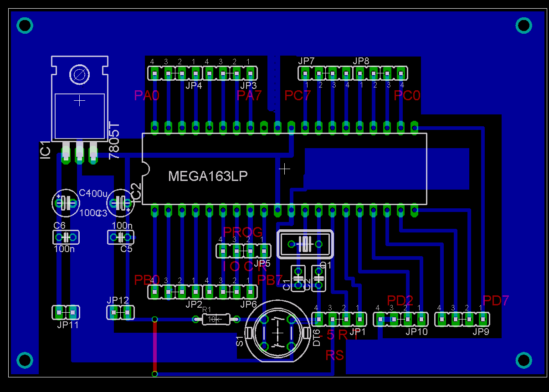549x392 pixels.
Task: Click the PC0 port label
Action: pos(407,96)
